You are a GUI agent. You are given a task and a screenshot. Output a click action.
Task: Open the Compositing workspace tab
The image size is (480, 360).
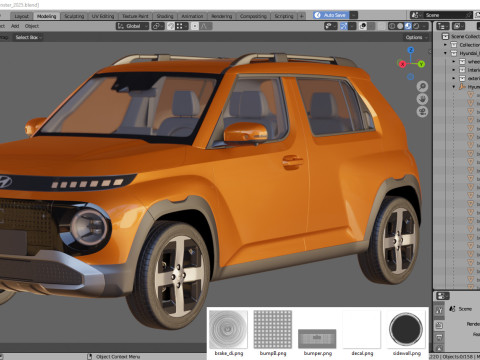pyautogui.click(x=253, y=16)
